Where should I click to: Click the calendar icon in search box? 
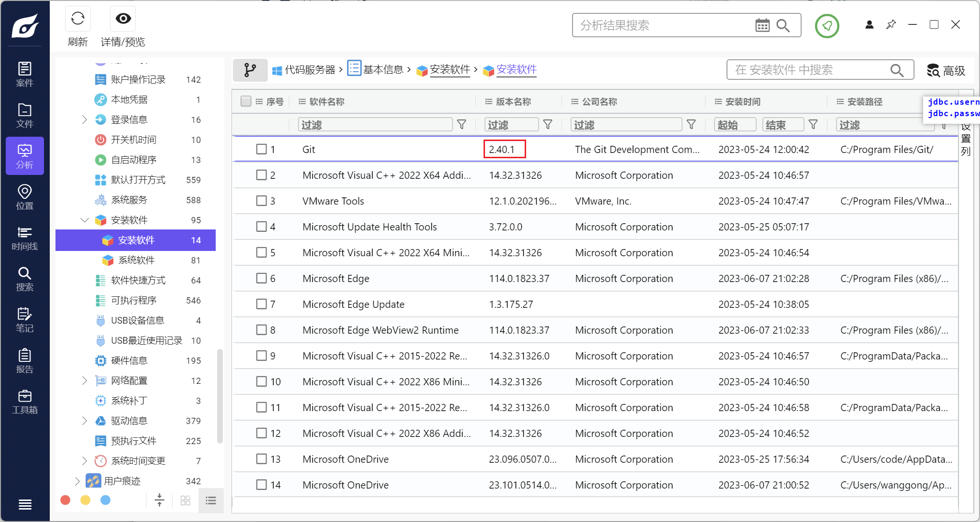pos(762,25)
